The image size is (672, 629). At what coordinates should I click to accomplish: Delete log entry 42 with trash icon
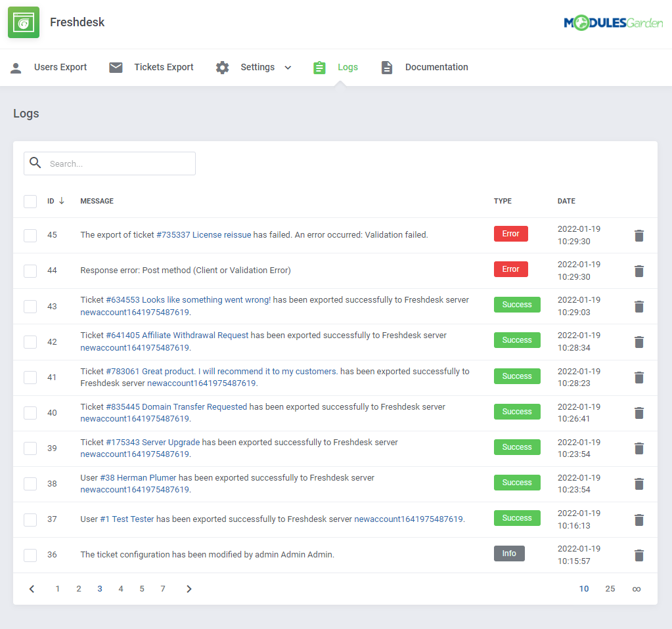639,342
